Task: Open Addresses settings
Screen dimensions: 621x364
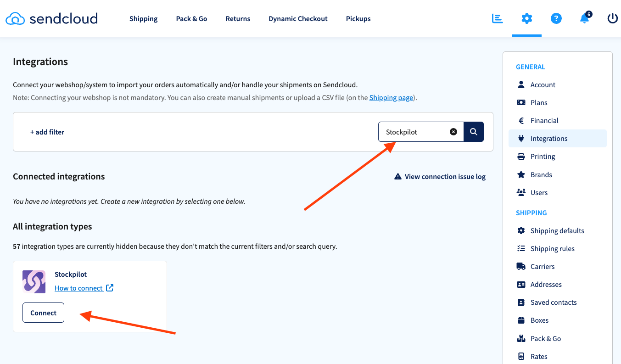Action: 558,285
